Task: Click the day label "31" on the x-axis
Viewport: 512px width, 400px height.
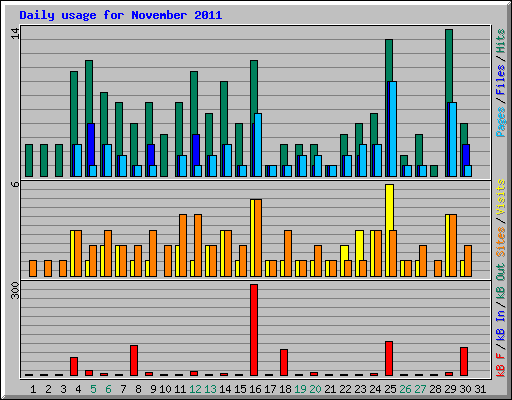Action: point(480,389)
